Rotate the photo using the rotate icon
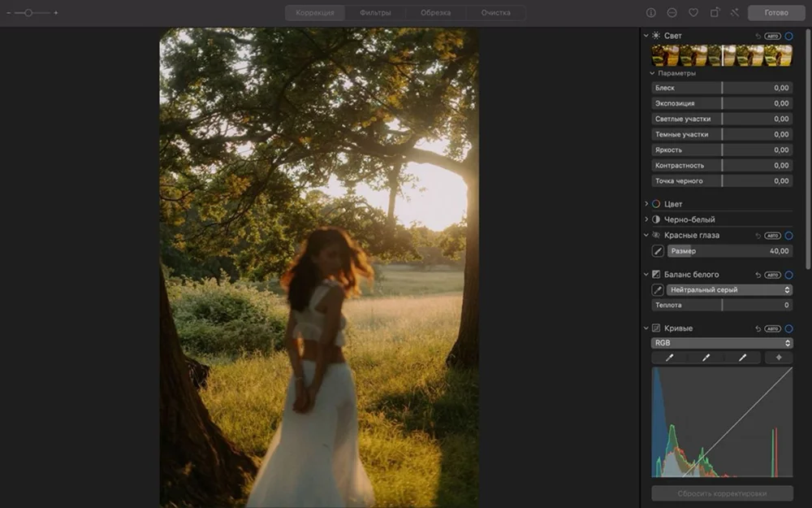The image size is (812, 508). 715,13
